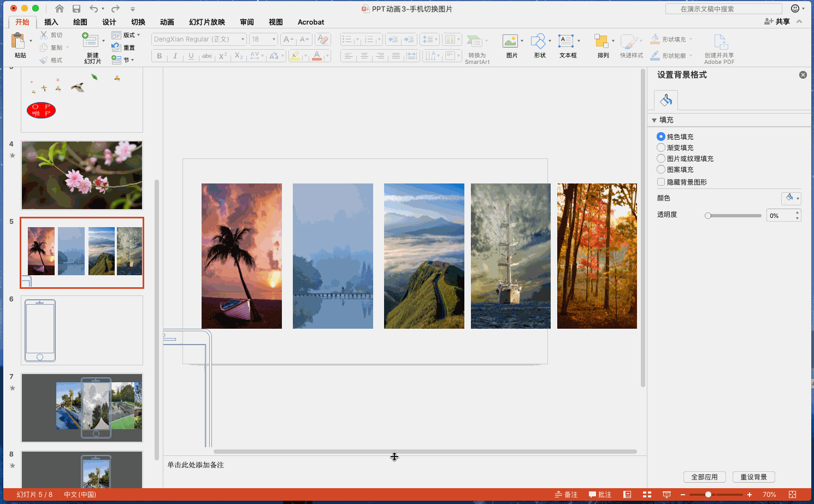
Task: Insert a text box
Action: click(x=566, y=41)
